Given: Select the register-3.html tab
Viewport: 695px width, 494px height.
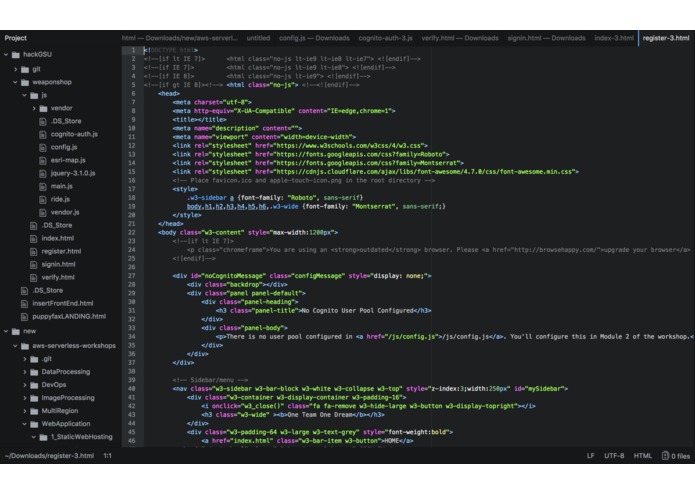Looking at the screenshot, I should pos(666,38).
